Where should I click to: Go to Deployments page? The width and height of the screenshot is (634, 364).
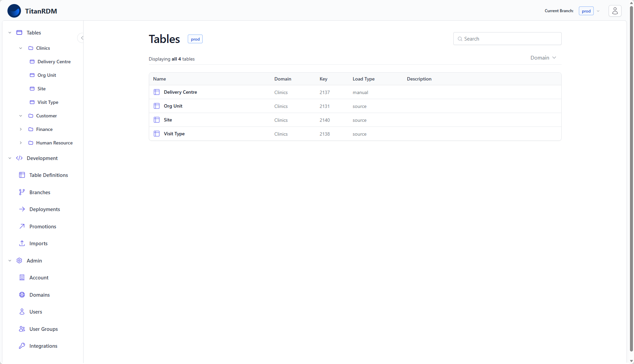[45, 209]
